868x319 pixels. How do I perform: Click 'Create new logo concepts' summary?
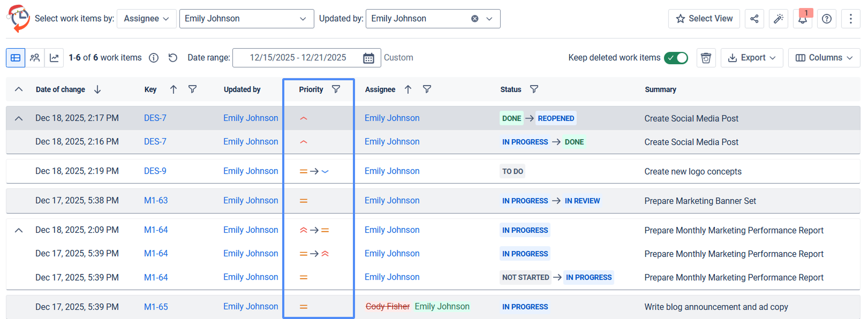click(x=693, y=172)
